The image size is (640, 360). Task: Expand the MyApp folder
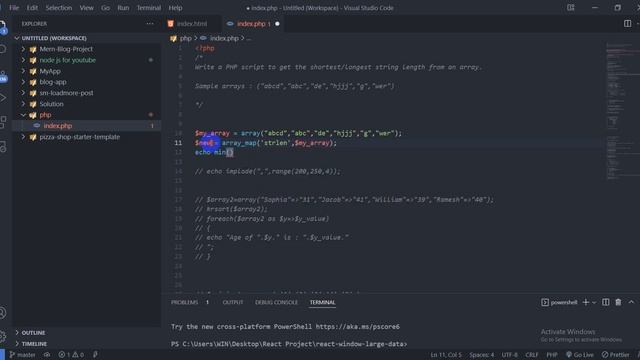(50, 71)
